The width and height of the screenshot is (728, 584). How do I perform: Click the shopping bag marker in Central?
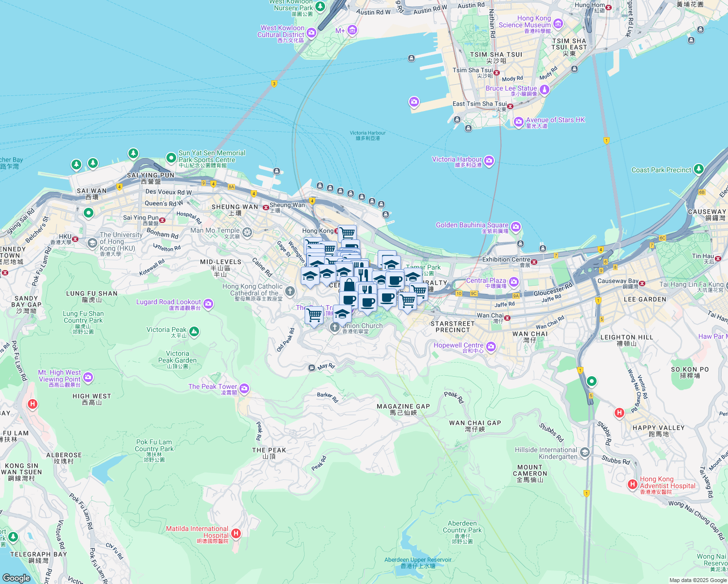tap(348, 285)
